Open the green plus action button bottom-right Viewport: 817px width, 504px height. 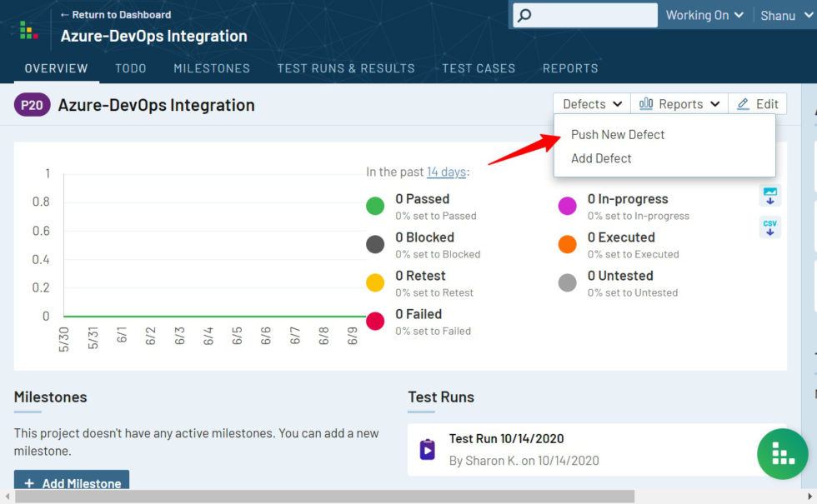[782, 454]
